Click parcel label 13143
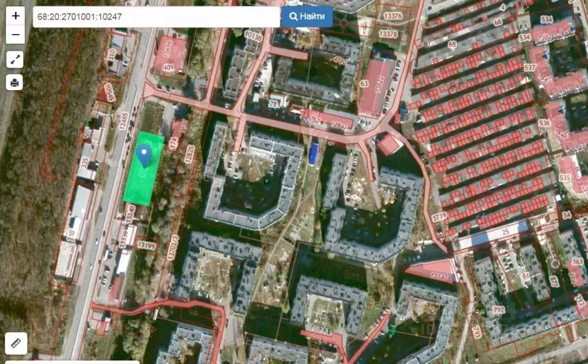The image size is (588, 364). click(439, 277)
